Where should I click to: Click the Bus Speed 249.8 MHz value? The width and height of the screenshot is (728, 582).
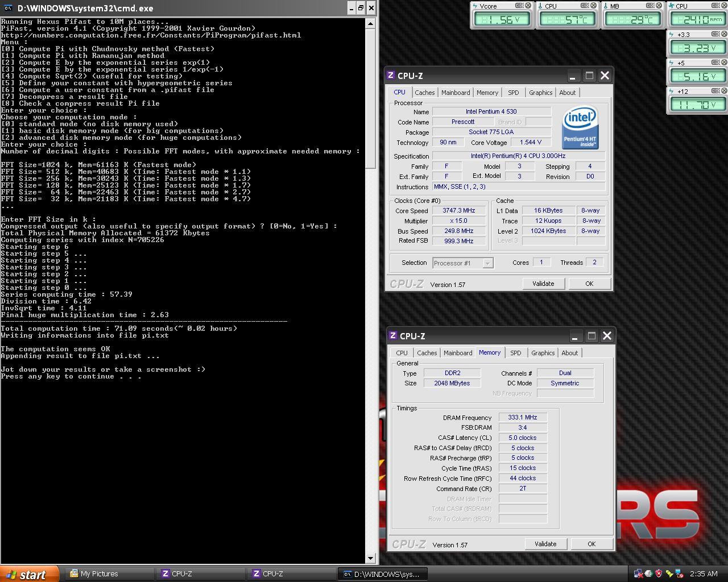459,231
